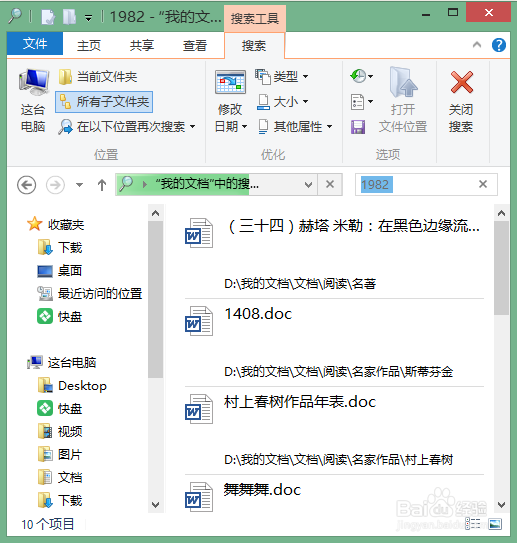
Task: Switch to the 文件 File tab
Action: (35, 44)
